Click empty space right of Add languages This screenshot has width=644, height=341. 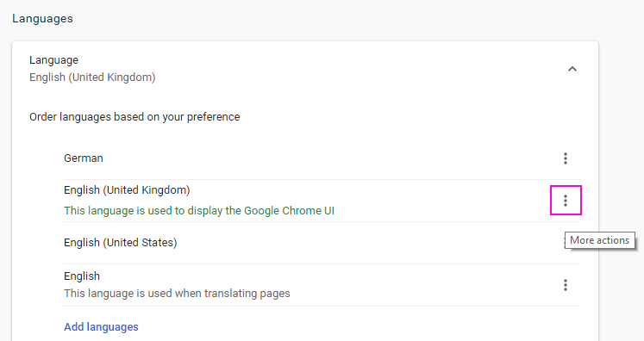[x=349, y=327]
